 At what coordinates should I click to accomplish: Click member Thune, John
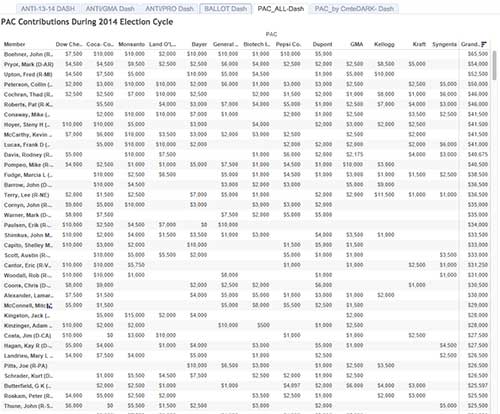[x=28, y=406]
